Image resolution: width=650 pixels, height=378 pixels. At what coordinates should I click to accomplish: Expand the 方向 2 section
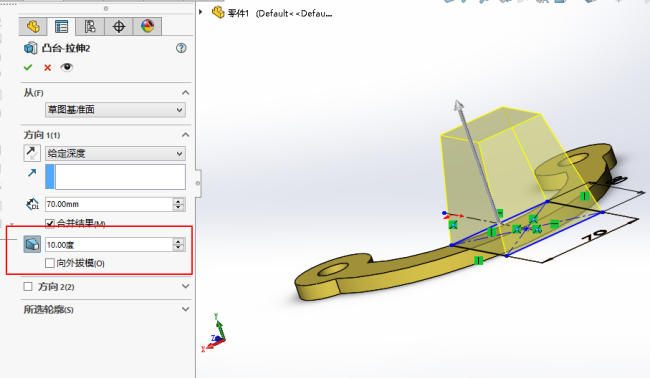pos(185,286)
